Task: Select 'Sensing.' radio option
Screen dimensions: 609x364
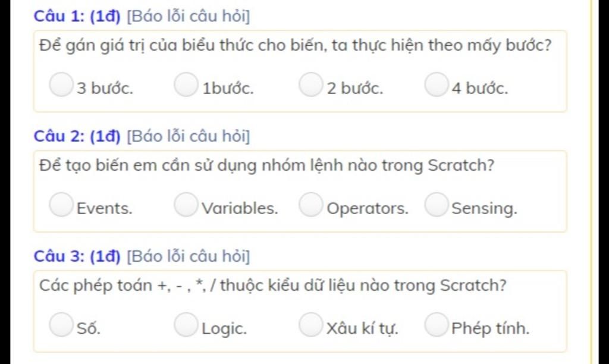Action: coord(437,205)
